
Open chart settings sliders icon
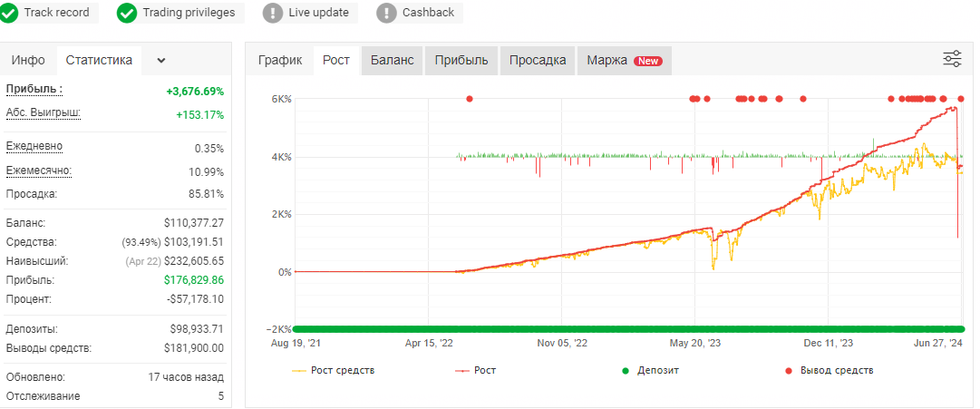pos(952,59)
